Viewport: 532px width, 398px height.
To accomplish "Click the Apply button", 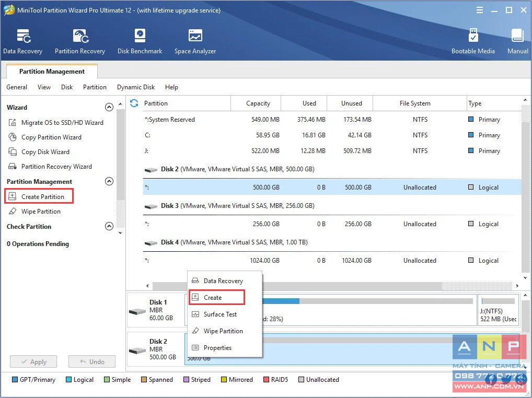I will pyautogui.click(x=33, y=361).
